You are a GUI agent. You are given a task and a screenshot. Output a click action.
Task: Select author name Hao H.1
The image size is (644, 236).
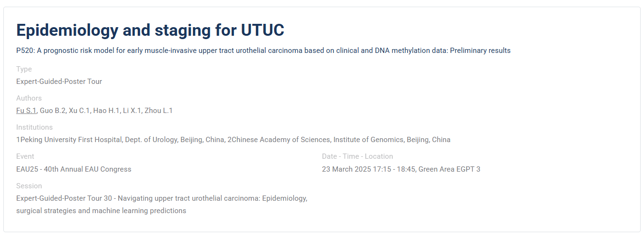107,111
